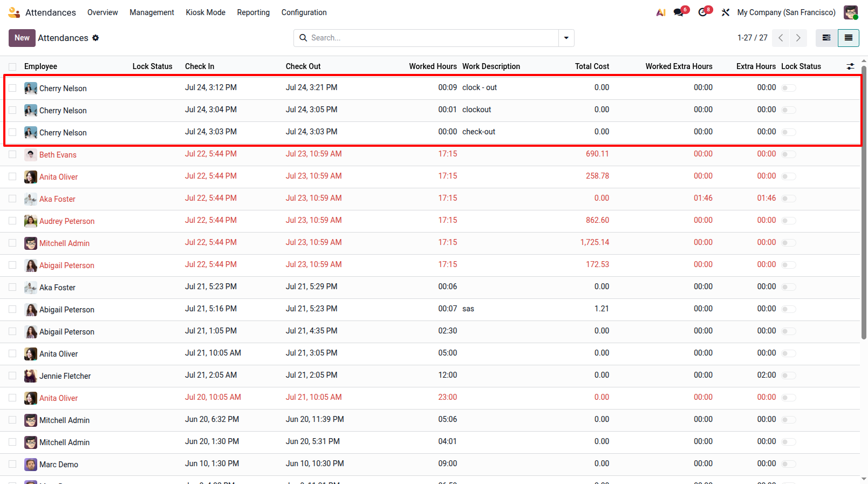This screenshot has width=868, height=484.
Task: Open the Configuration menu
Action: [x=304, y=12]
